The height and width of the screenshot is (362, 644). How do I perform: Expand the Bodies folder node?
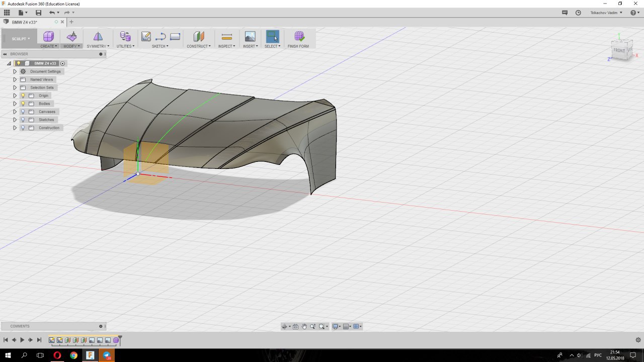[15, 104]
